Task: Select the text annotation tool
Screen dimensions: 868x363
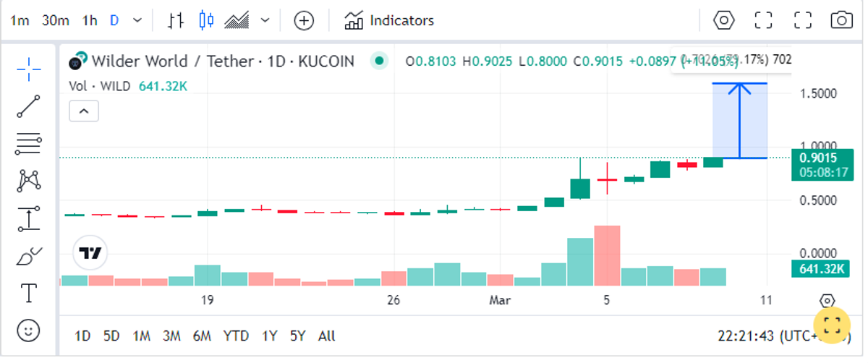Action: (x=28, y=294)
